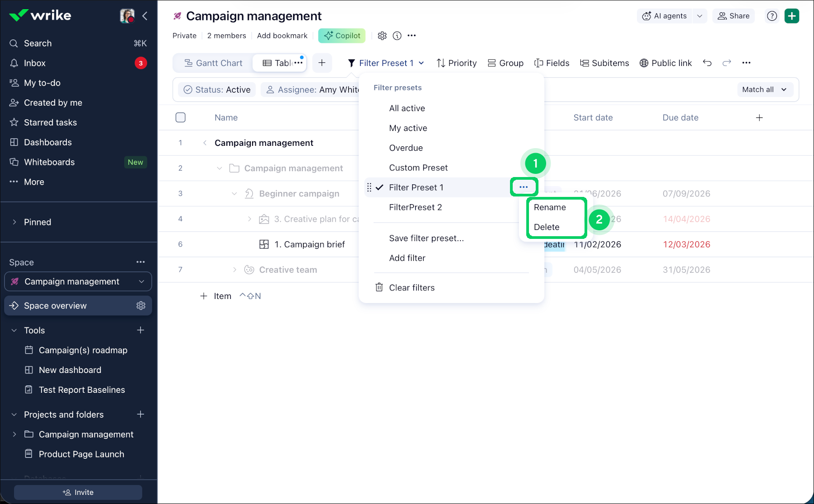Open the Wrike home logo
The image size is (814, 504).
click(40, 15)
